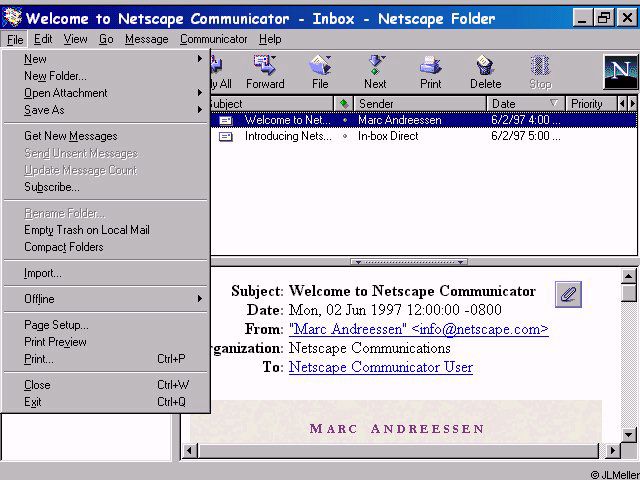Screen dimensions: 640x480
Task: Choose Print... Ctrl+P menu item
Action: [x=106, y=359]
